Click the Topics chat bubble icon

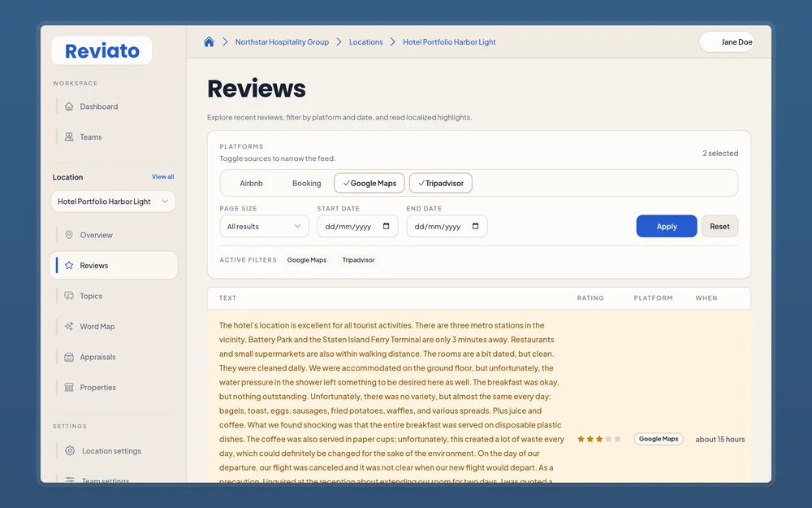coord(69,296)
